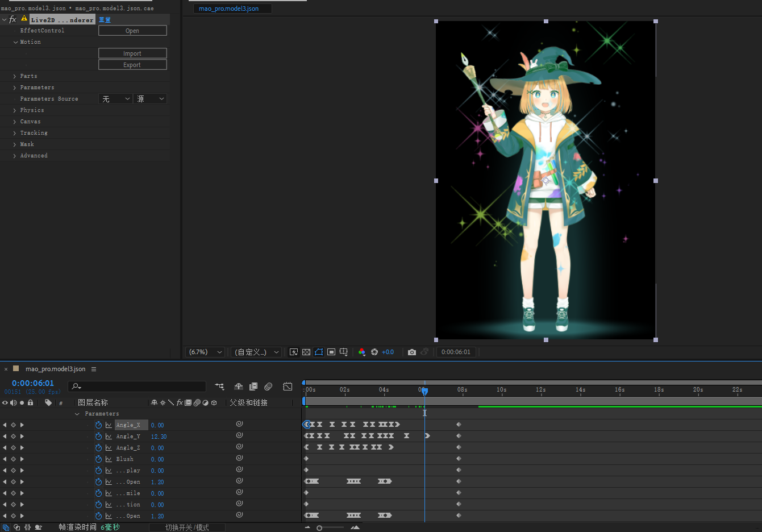762x532 pixels.
Task: Toggle the Blush parameter stopwatch
Action: click(98, 459)
